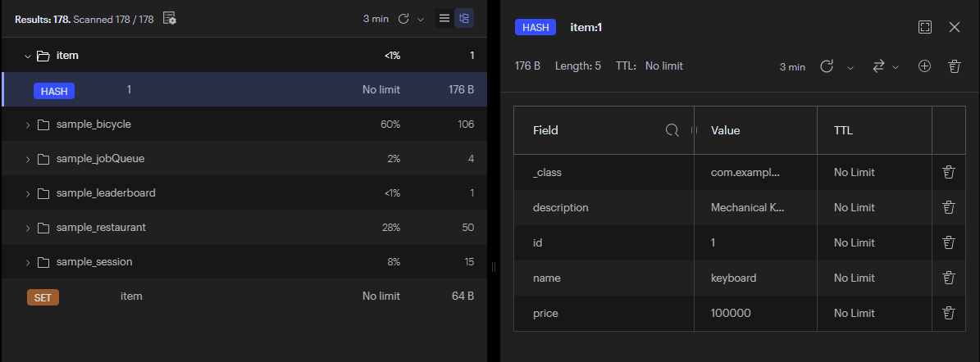The height and width of the screenshot is (362, 980).
Task: Remove the id field
Action: [x=948, y=242]
